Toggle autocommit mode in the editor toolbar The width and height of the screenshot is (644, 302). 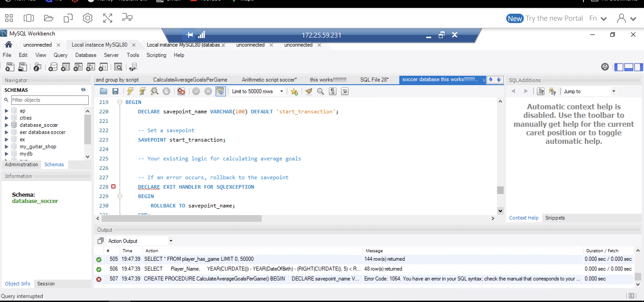coord(220,91)
